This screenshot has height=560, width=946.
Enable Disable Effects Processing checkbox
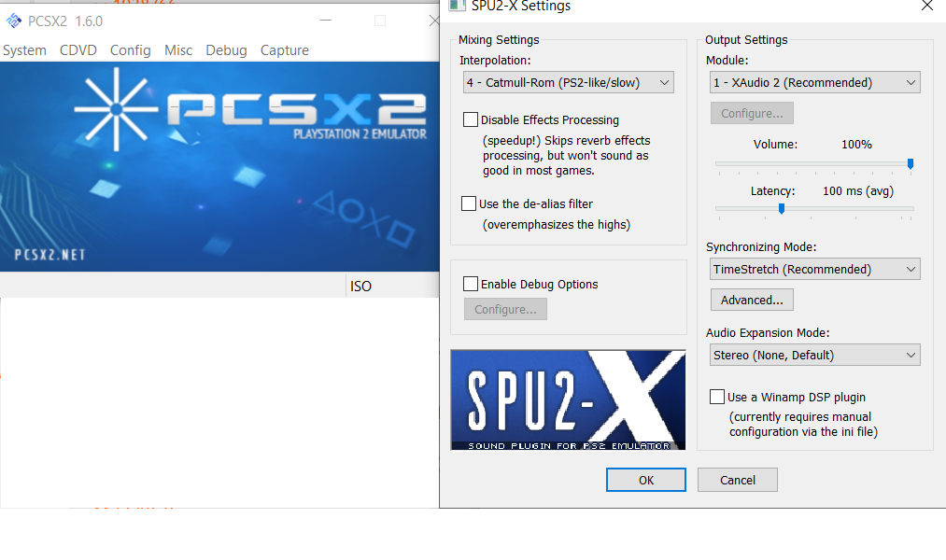(x=471, y=120)
